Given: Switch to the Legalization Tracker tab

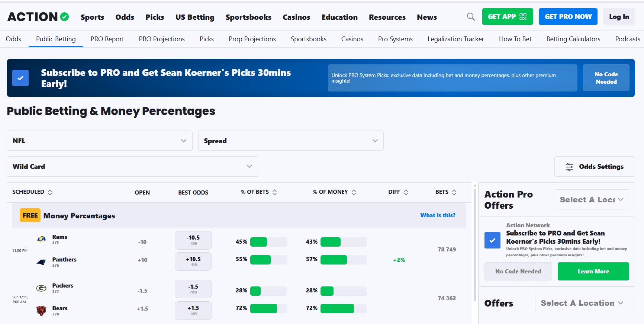Looking at the screenshot, I should point(456,39).
